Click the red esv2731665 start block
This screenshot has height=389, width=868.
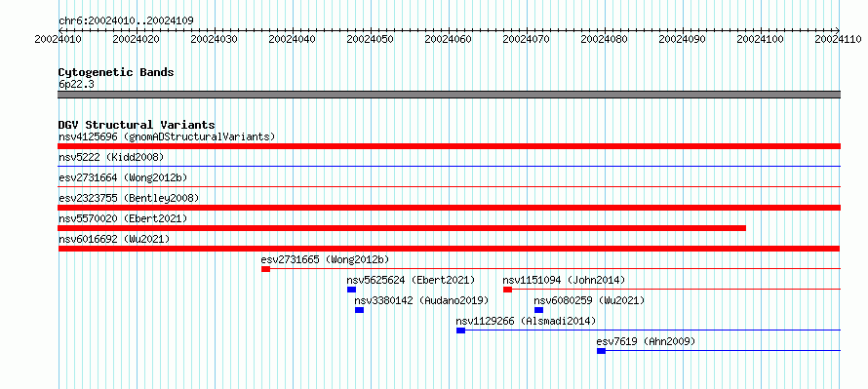(x=265, y=269)
